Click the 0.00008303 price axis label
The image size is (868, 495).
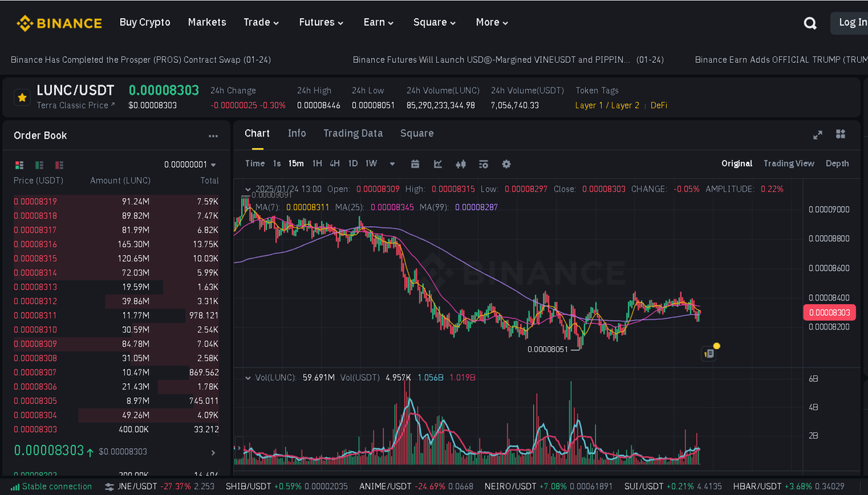[x=830, y=312]
